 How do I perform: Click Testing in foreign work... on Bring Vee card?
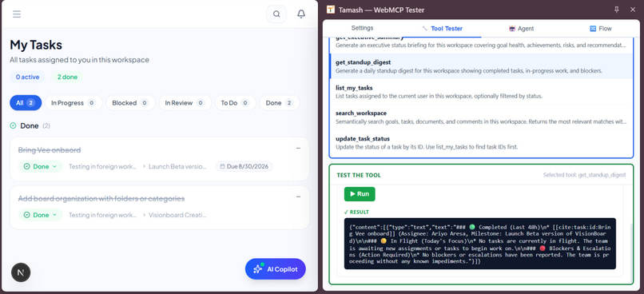pos(103,167)
